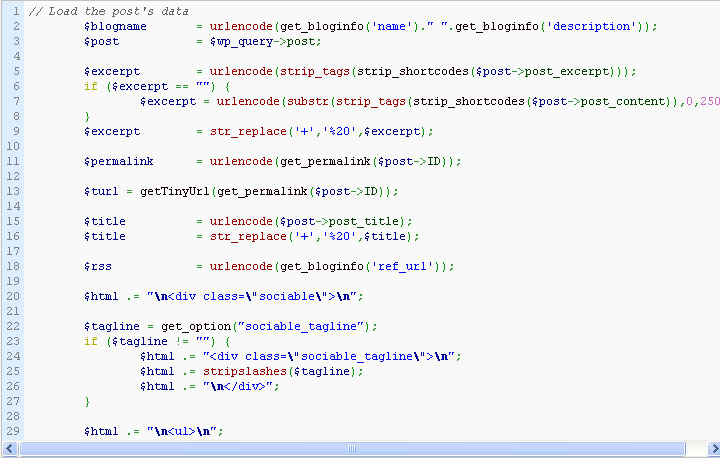The width and height of the screenshot is (720, 458).
Task: Click the $permalink variable on line 11
Action: click(118, 162)
